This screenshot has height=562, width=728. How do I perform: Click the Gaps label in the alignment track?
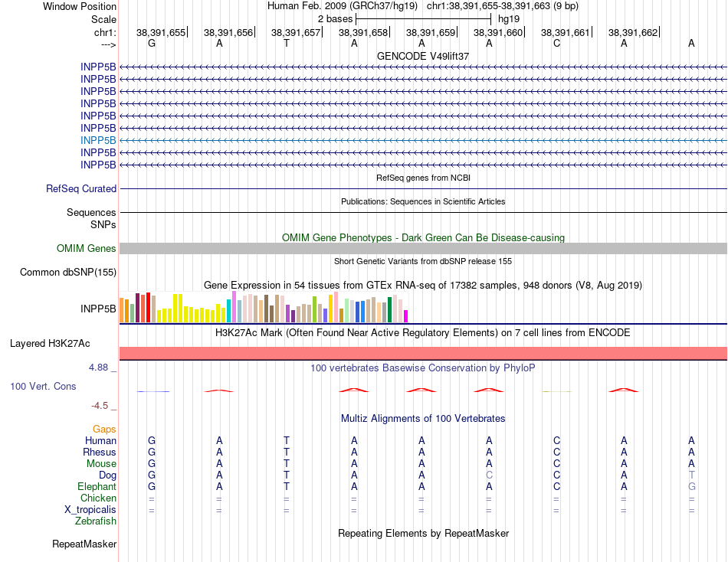coord(104,430)
